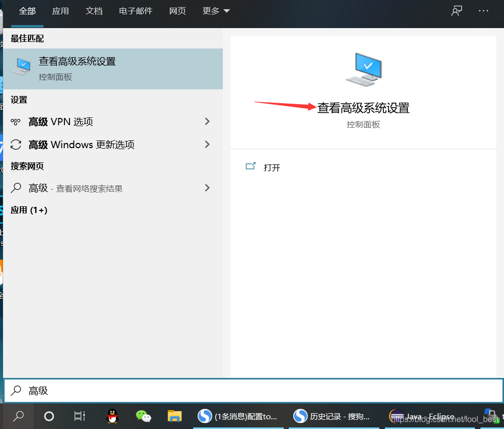Viewport: 504px width, 429px height.
Task: Switch to the 网页 tab
Action: pos(177,11)
